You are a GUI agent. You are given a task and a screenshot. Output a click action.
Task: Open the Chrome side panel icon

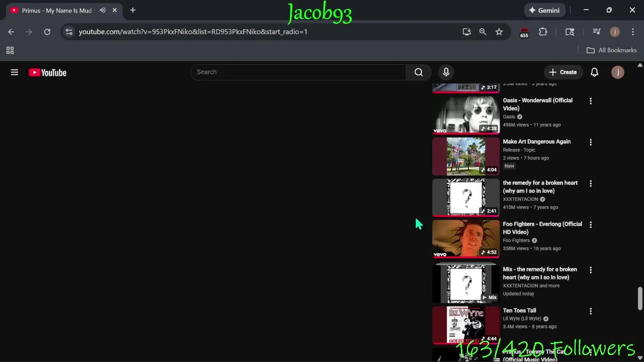(570, 32)
